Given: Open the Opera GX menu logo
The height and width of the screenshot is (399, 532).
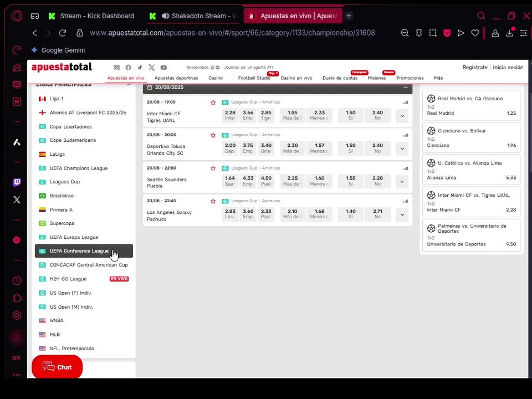Looking at the screenshot, I should pos(17,16).
